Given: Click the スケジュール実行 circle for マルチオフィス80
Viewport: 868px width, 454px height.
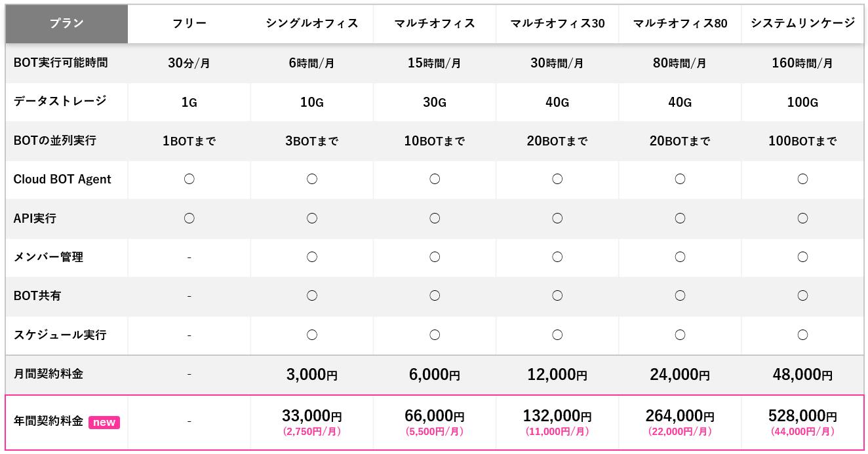Looking at the screenshot, I should point(680,335).
